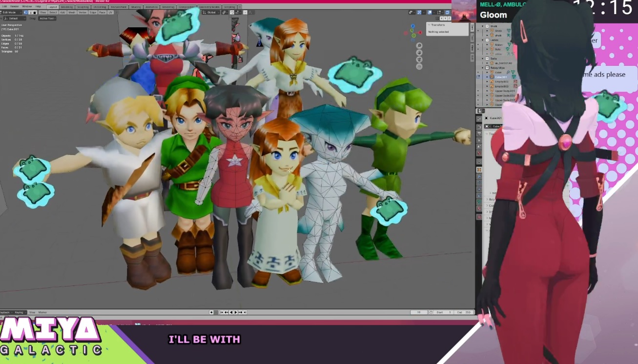Click the pan hand viewport gizmo
This screenshot has height=364, width=638.
[x=419, y=52]
